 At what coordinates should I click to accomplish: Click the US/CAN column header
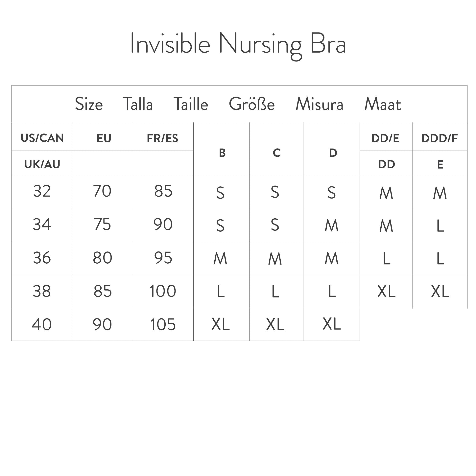pyautogui.click(x=42, y=138)
